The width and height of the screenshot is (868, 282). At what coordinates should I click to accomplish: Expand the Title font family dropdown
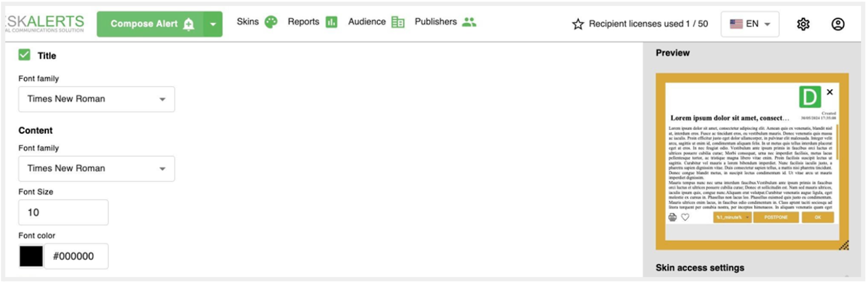(x=97, y=99)
